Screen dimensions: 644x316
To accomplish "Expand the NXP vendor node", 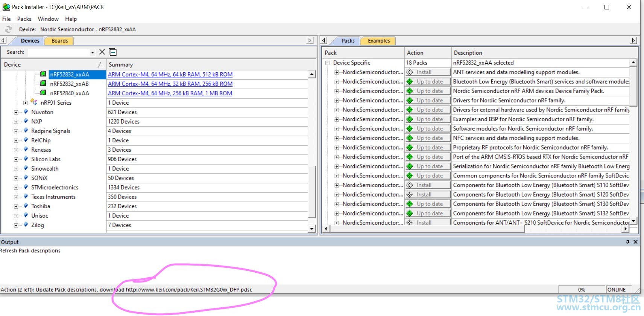I will pos(16,122).
